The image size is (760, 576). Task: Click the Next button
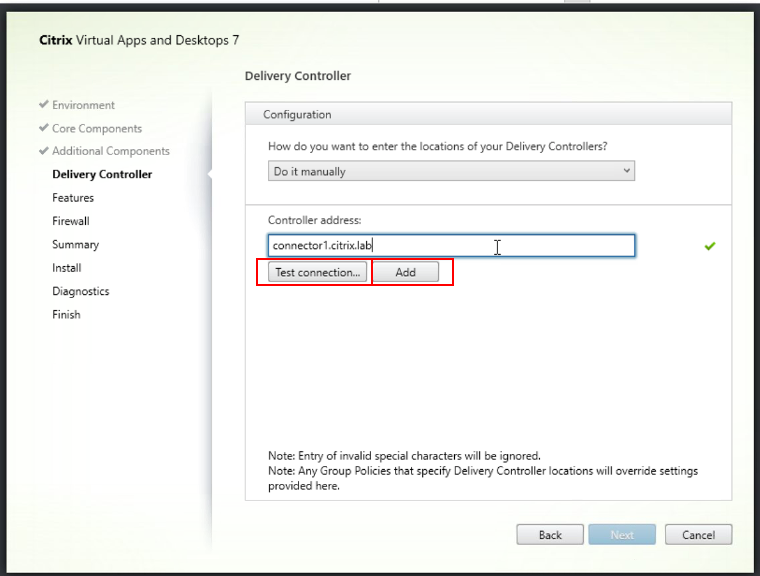[622, 535]
